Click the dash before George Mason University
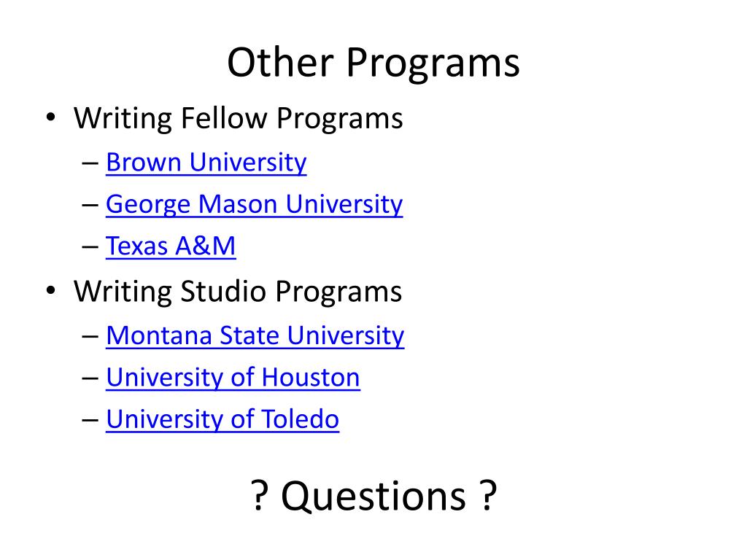 pos(90,206)
